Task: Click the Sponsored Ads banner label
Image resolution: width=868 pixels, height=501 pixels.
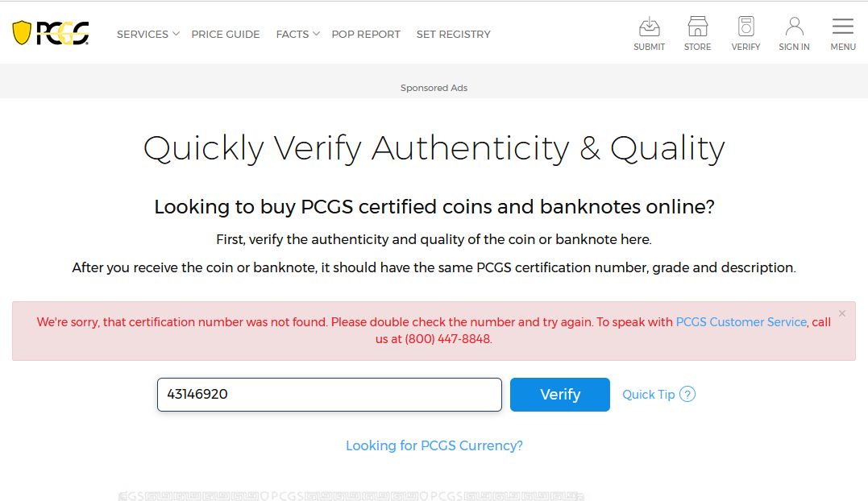Action: pyautogui.click(x=434, y=88)
